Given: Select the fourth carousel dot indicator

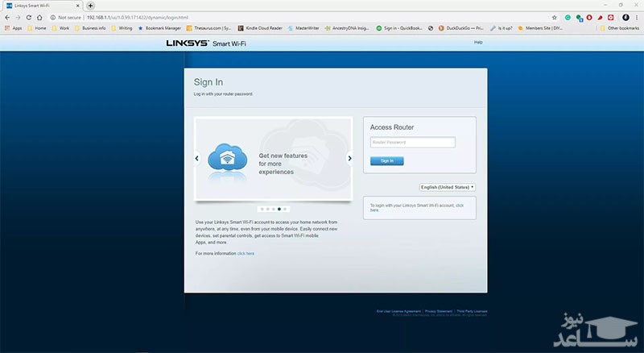Looking at the screenshot, I should point(279,209).
